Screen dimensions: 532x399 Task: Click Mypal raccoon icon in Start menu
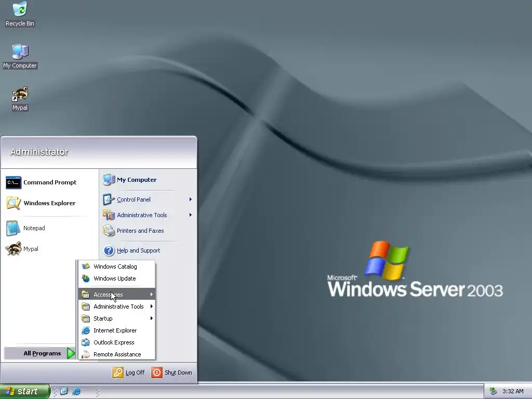click(13, 249)
